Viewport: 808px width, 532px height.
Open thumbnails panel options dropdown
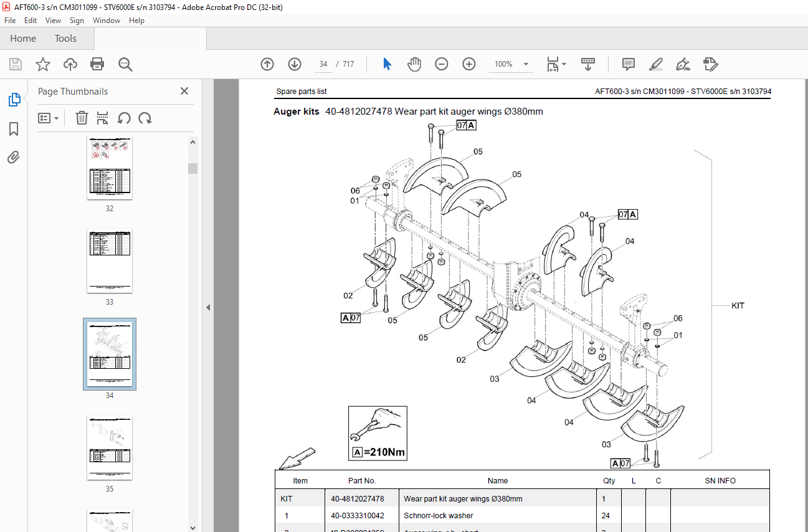tap(49, 118)
